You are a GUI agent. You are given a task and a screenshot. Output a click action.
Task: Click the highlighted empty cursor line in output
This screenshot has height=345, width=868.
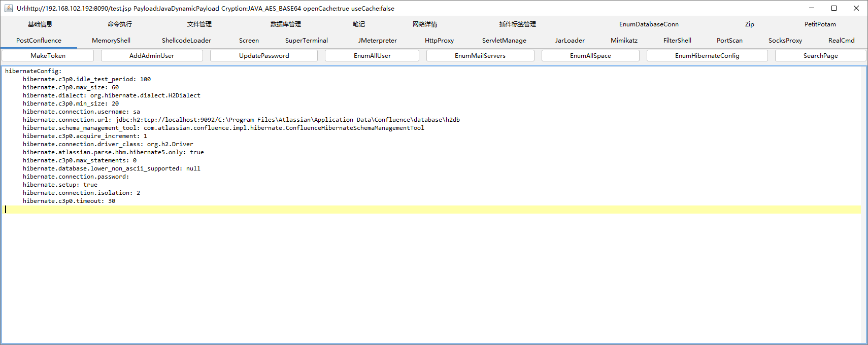[432, 210]
